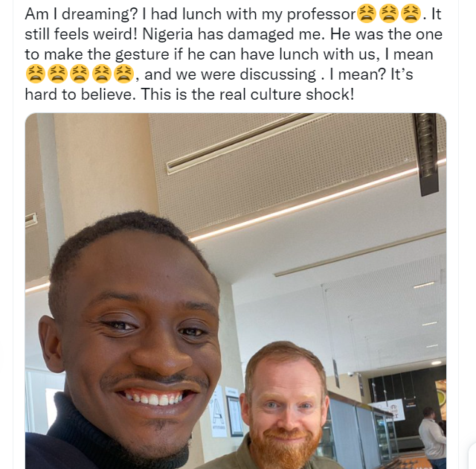The width and height of the screenshot is (476, 469).
Task: Click the white rounded element at bottom-right corner
Action: pos(472,456)
